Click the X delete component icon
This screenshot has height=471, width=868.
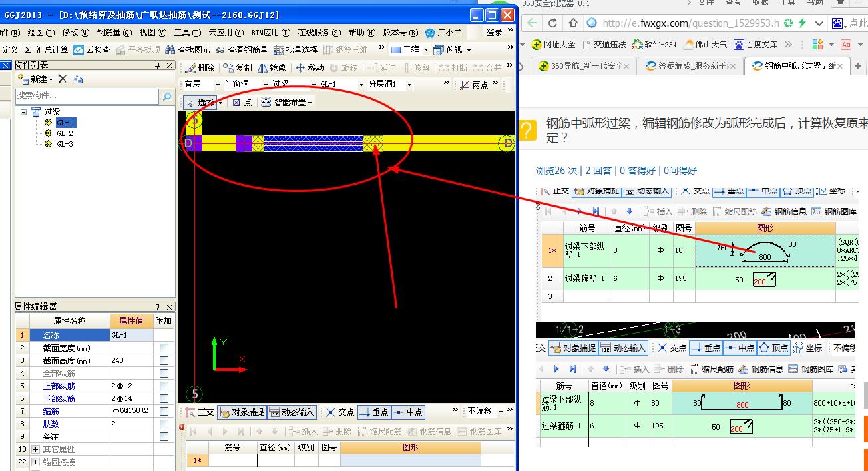pos(62,79)
